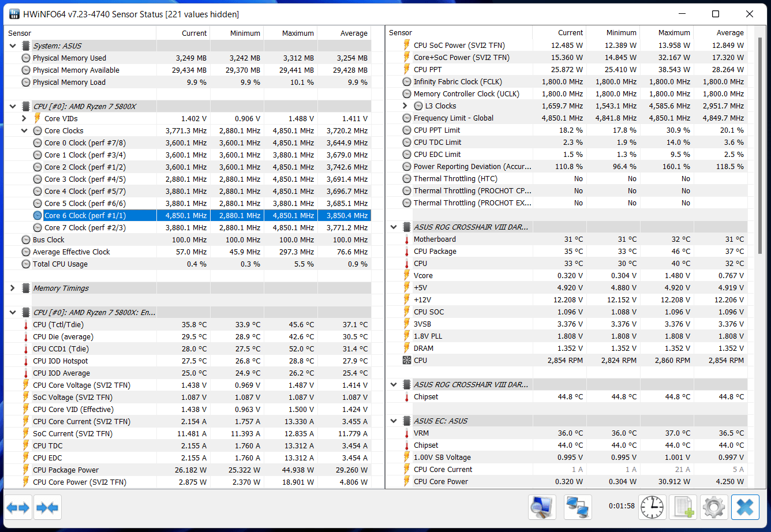Click the thermometer icon beside CPU (Tctl/Tdie)
Viewport: 771px width, 532px height.
click(26, 324)
